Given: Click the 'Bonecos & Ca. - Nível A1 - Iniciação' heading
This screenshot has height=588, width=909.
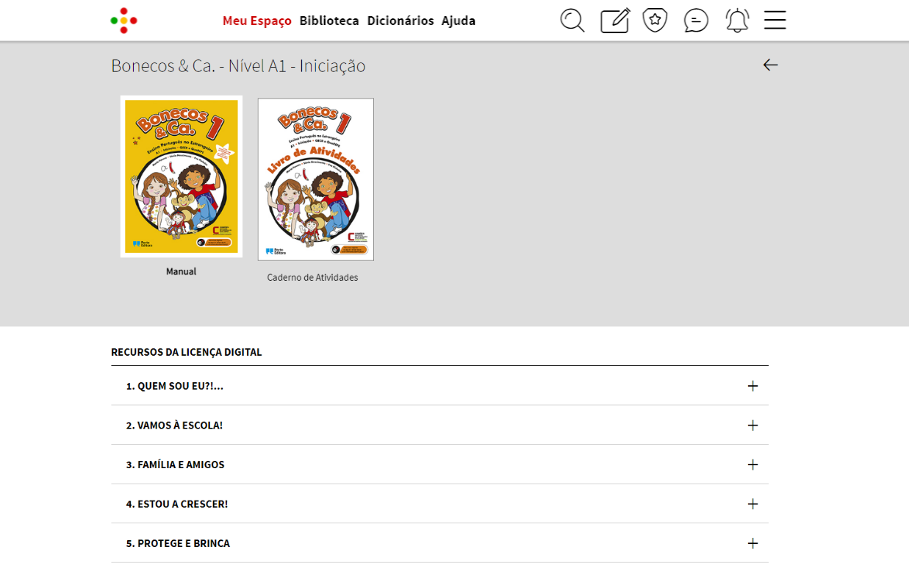Looking at the screenshot, I should click(x=238, y=66).
